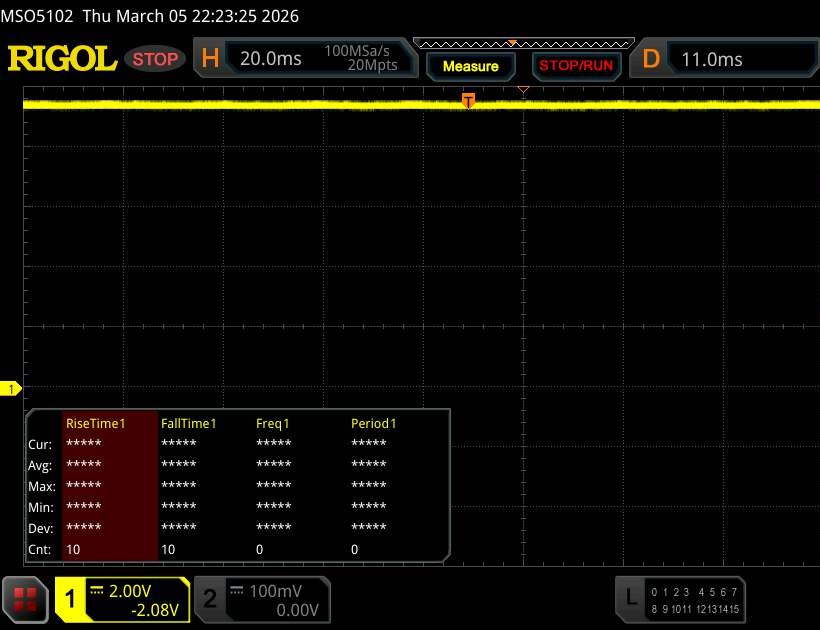Screen dimensions: 820x630
Task: Select the RiseTime1 measurement column
Action: click(96, 423)
